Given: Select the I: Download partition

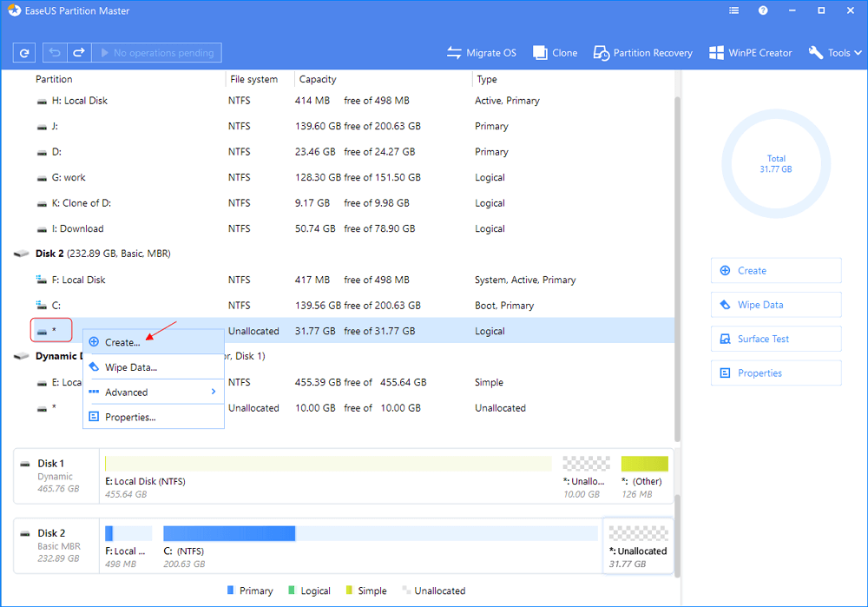Looking at the screenshot, I should coord(338,228).
